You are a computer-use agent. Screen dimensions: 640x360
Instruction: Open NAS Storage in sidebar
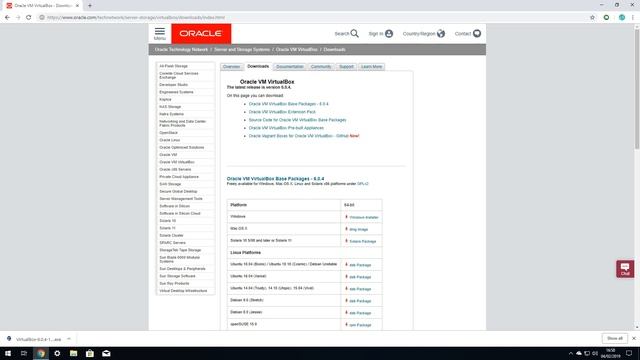[x=170, y=107]
